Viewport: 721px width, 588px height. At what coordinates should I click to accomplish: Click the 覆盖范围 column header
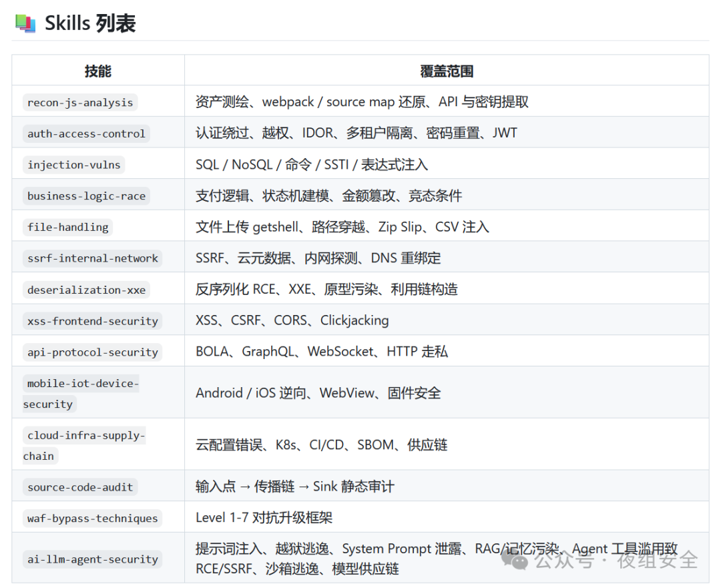447,71
